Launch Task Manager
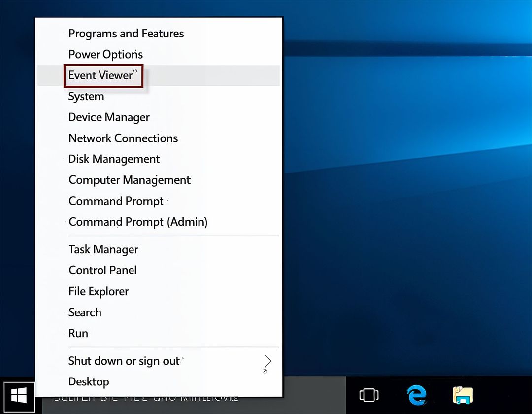Image resolution: width=532 pixels, height=414 pixels. [103, 249]
